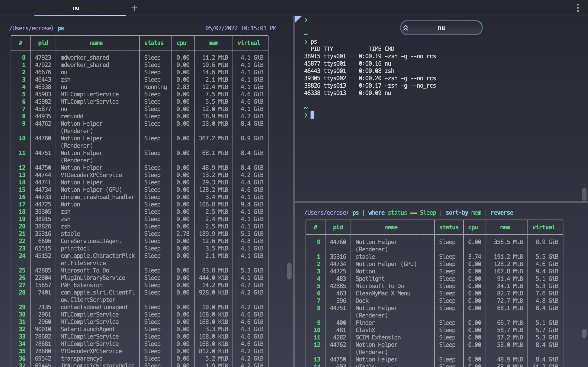The image size is (588, 367).
Task: Click the triangular pane corner indicator
Action: coord(297,19)
